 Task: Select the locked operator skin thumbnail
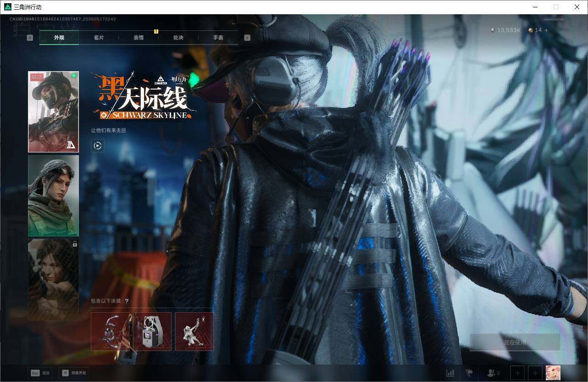tap(53, 280)
